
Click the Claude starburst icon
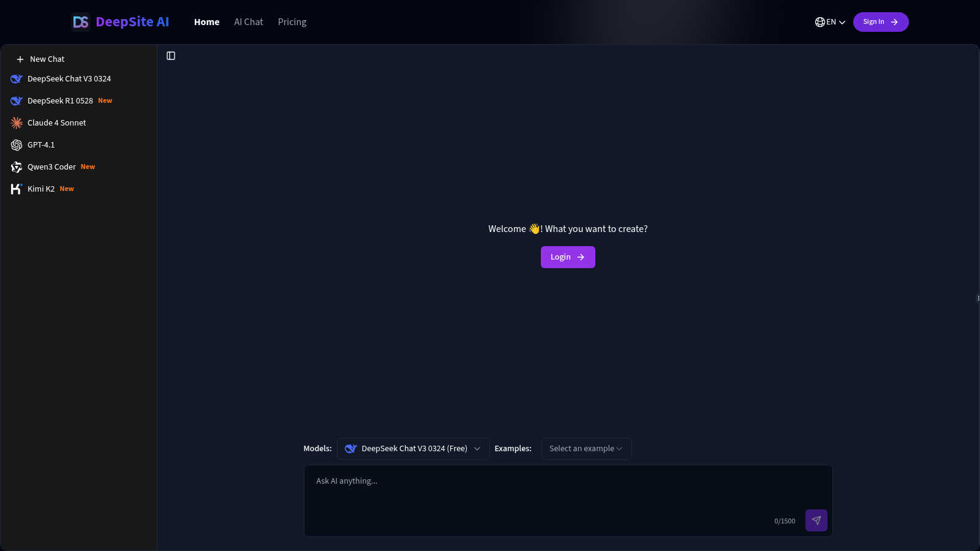point(17,123)
